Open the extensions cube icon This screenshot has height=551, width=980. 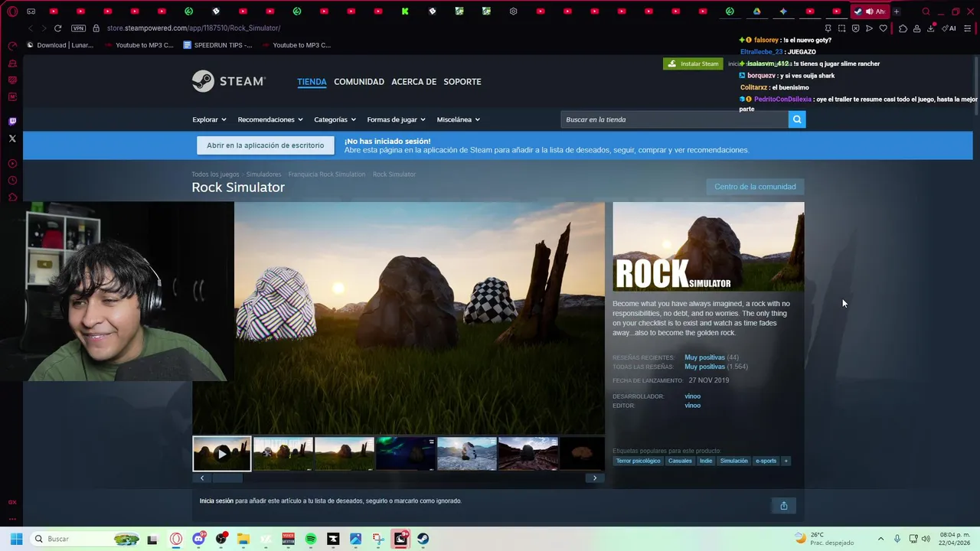[x=903, y=28]
